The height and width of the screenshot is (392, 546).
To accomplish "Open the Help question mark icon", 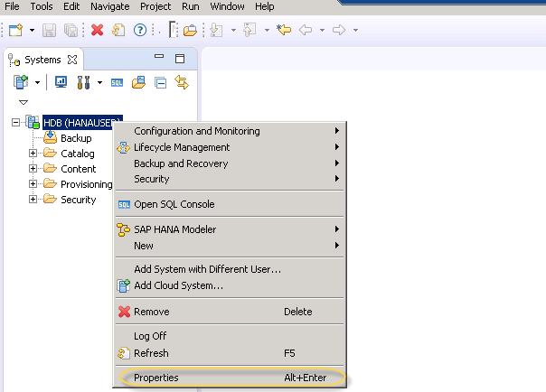I will [140, 30].
